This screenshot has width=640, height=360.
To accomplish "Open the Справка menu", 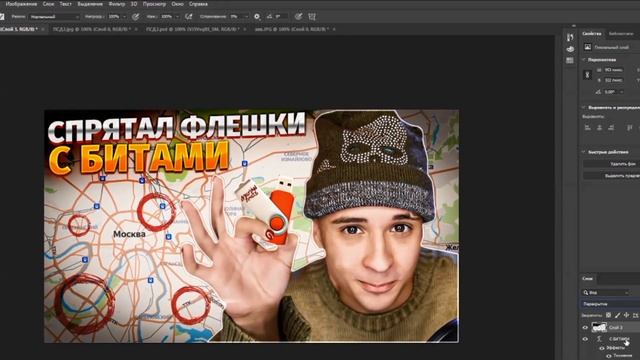I will click(x=198, y=4).
